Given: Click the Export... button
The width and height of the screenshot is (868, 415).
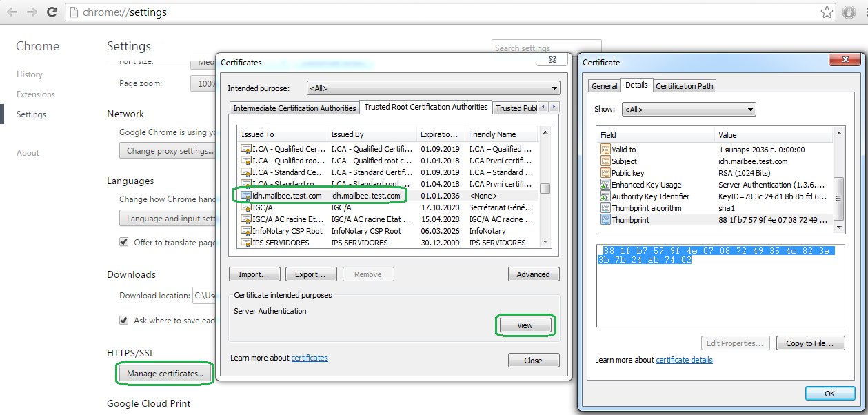Looking at the screenshot, I should click(311, 274).
